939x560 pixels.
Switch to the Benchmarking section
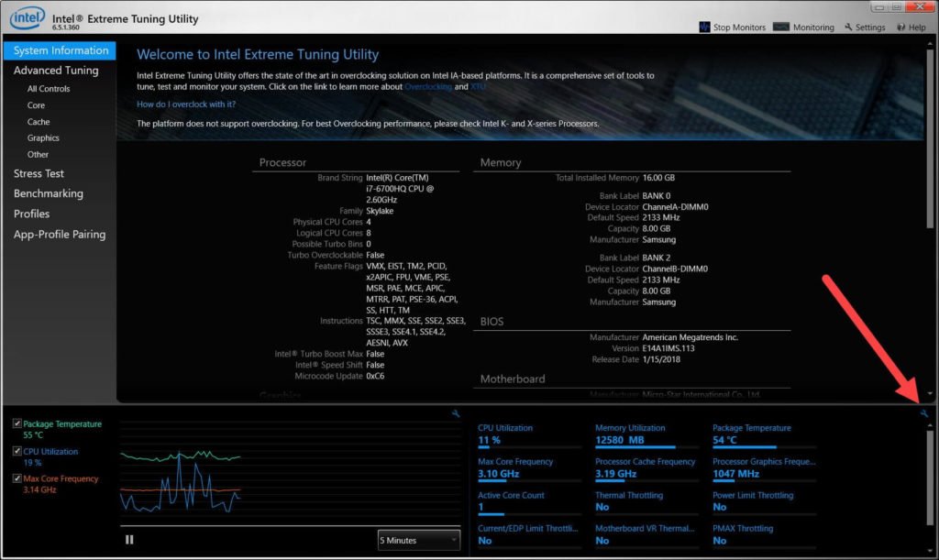pos(50,193)
